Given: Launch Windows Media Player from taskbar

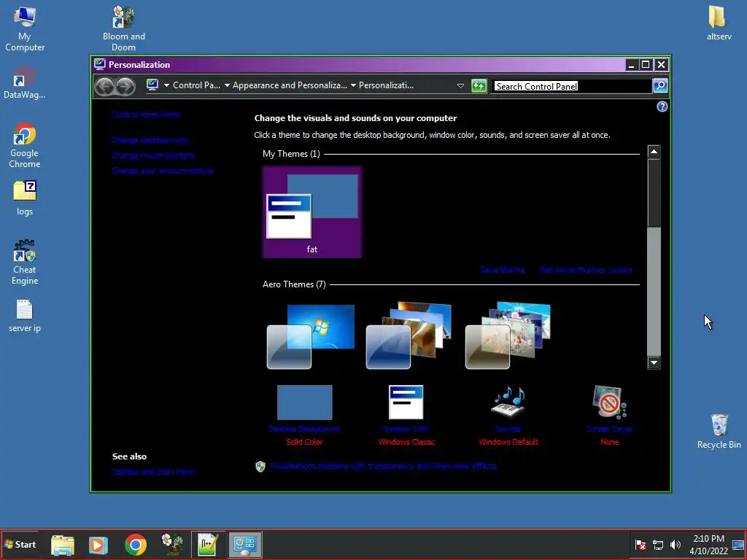Looking at the screenshot, I should (x=98, y=545).
